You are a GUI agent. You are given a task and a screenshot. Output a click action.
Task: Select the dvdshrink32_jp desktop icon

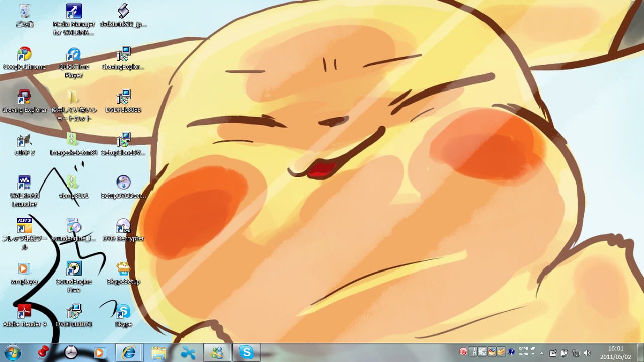[123, 16]
